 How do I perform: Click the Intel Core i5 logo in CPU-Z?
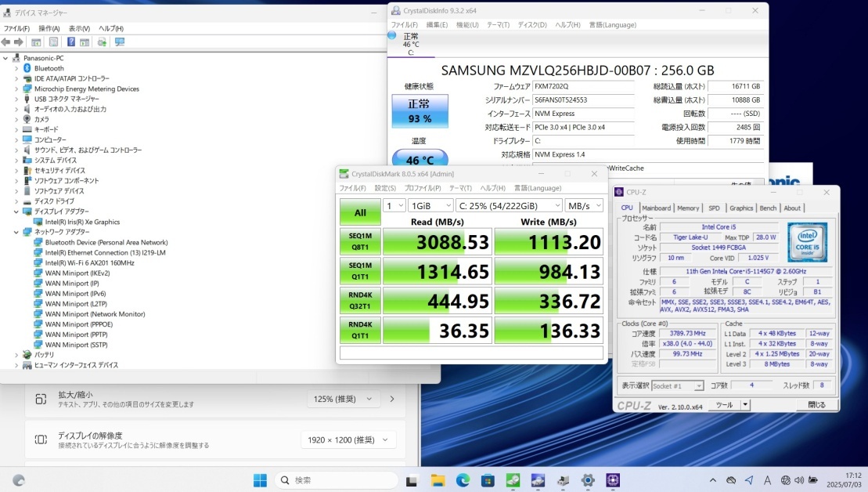click(807, 242)
